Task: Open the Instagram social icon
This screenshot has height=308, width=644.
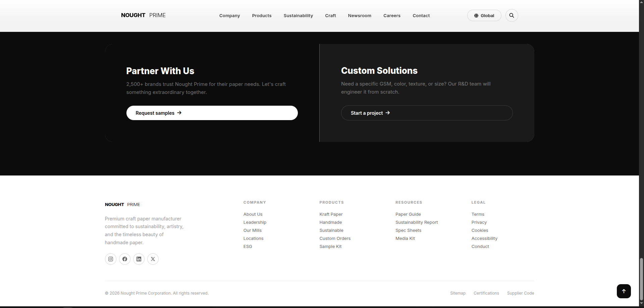Action: pos(111,259)
